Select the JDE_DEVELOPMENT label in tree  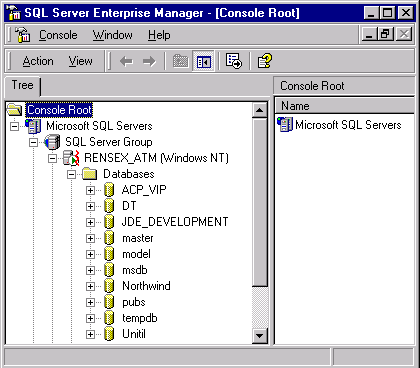(175, 222)
